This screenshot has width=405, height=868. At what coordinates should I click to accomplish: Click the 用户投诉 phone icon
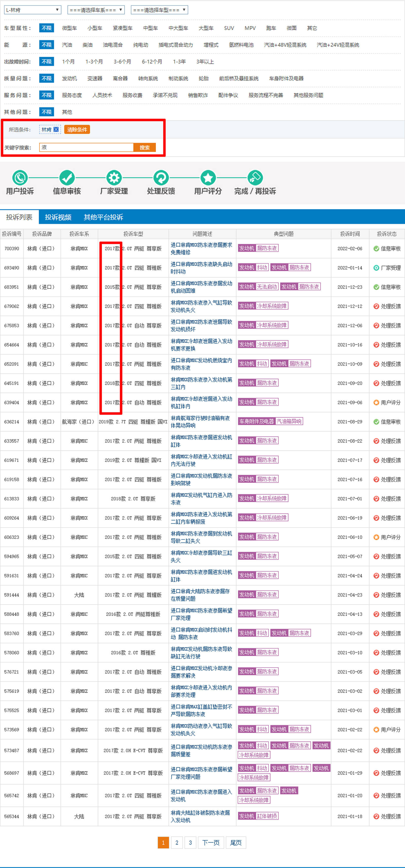pos(20,178)
